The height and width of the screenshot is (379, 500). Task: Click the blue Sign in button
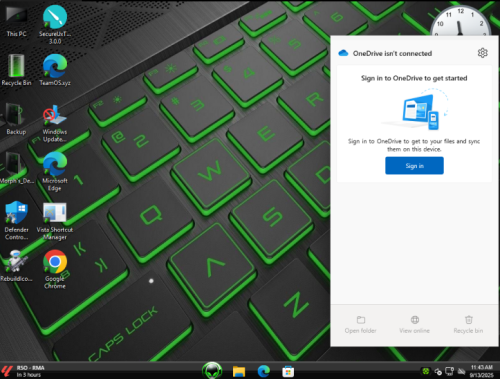tap(414, 166)
